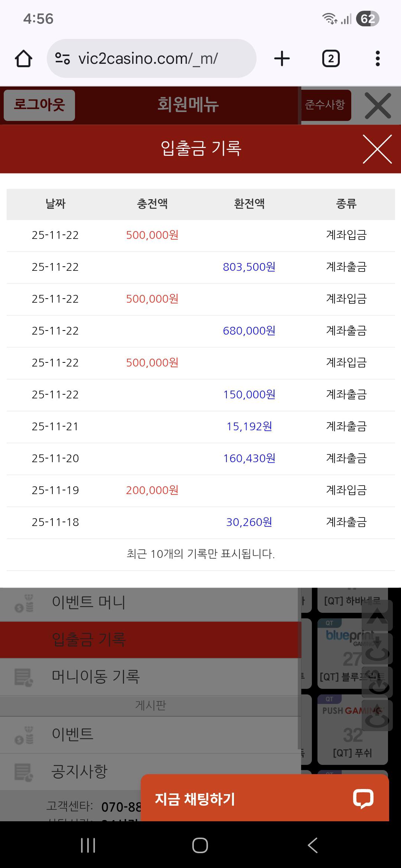Viewport: 401px width, 868px height.
Task: Open the 공지사항 menu item
Action: coord(79,771)
